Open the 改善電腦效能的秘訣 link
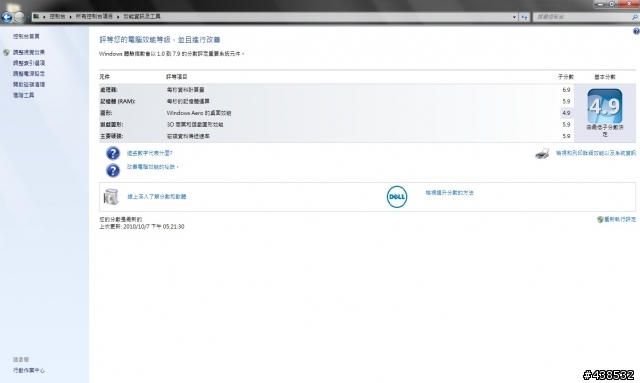The height and width of the screenshot is (383, 640). 152,167
